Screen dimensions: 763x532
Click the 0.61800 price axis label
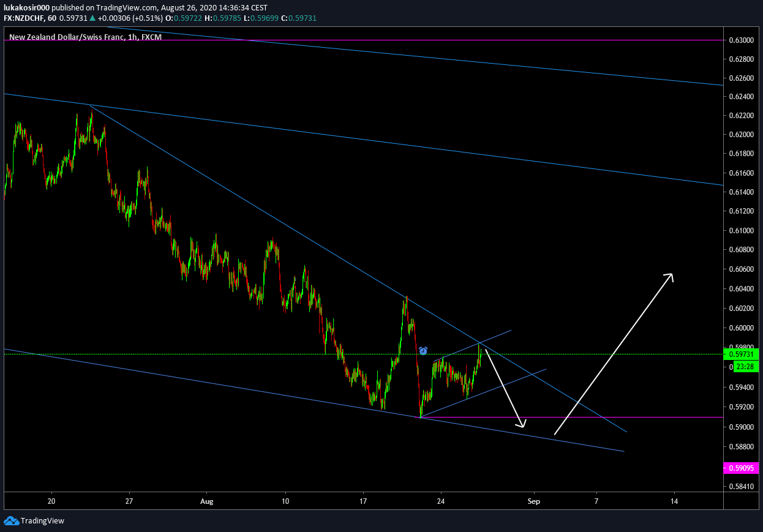point(741,154)
